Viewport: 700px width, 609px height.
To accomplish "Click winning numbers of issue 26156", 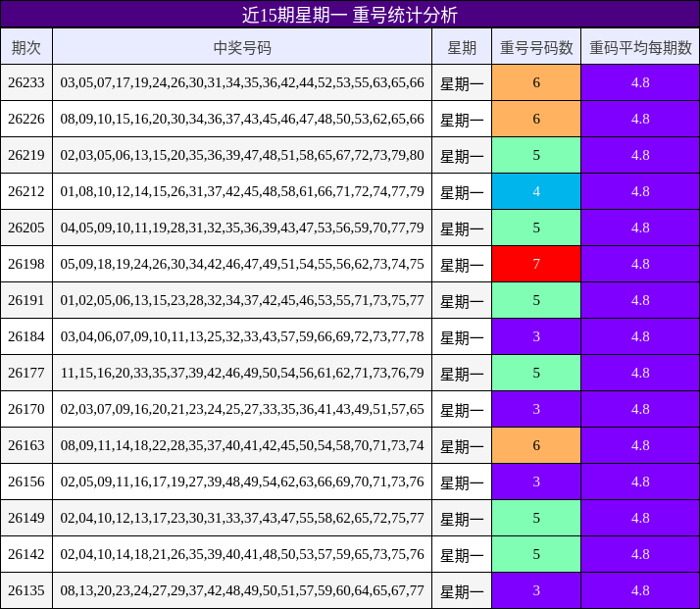I will coord(242,482).
